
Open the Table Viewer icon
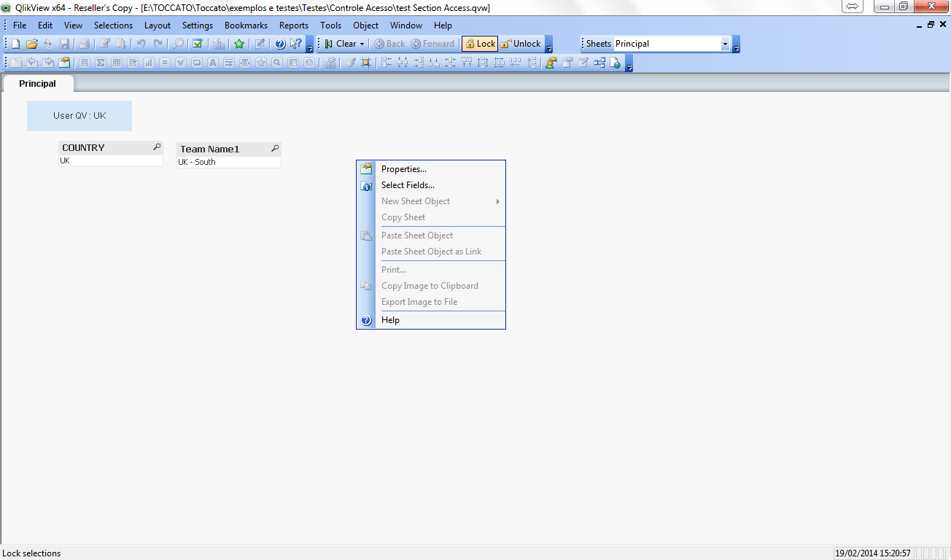click(599, 63)
